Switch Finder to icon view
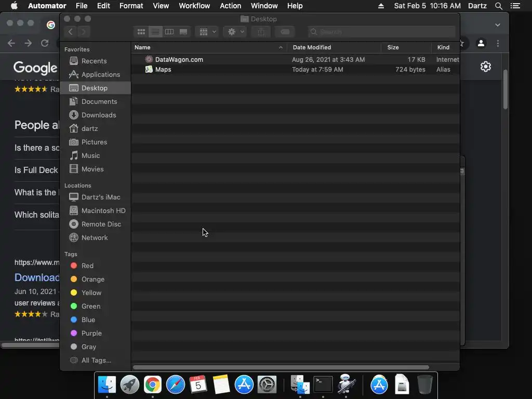Image resolution: width=532 pixels, height=399 pixels. pyautogui.click(x=141, y=32)
